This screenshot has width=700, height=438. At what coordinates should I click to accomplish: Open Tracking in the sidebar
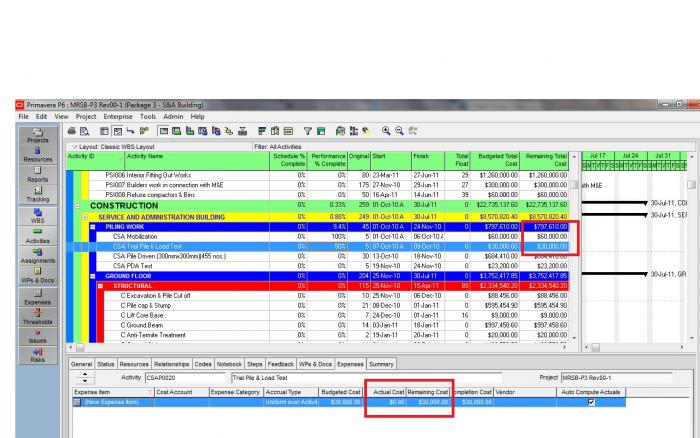[38, 194]
